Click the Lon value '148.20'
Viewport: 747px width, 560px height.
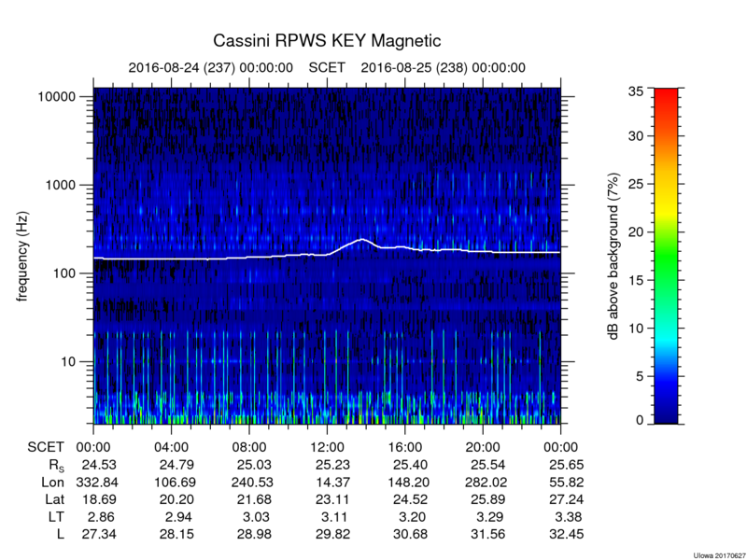tap(408, 482)
